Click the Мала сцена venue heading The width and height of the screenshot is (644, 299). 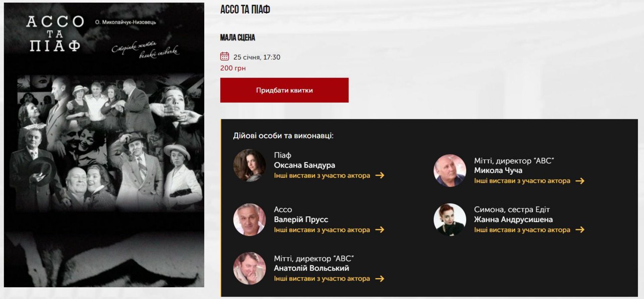coord(237,37)
